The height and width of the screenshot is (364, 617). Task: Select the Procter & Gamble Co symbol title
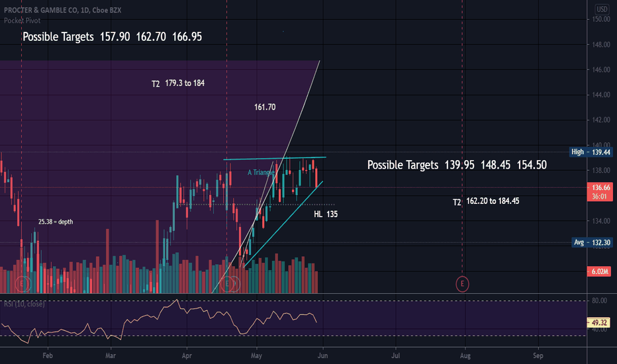pos(63,10)
